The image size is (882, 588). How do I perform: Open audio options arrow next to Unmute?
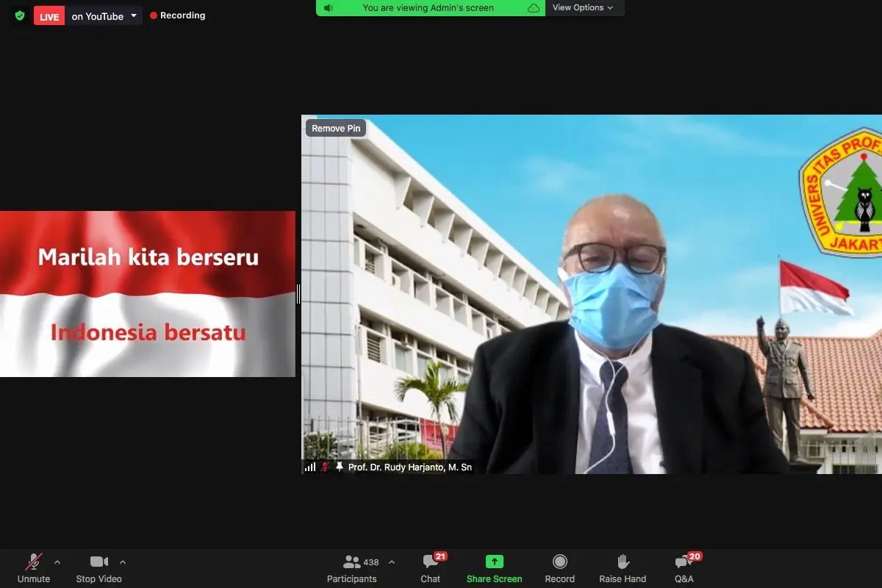tap(57, 562)
